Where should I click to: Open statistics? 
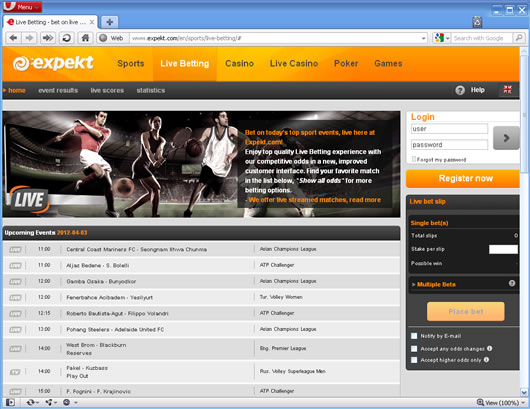pyautogui.click(x=151, y=91)
